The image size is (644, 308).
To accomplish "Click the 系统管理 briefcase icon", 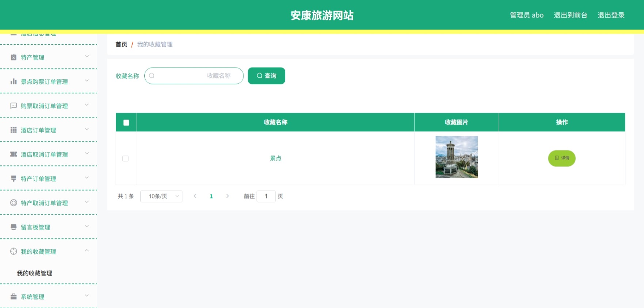I will [x=14, y=297].
